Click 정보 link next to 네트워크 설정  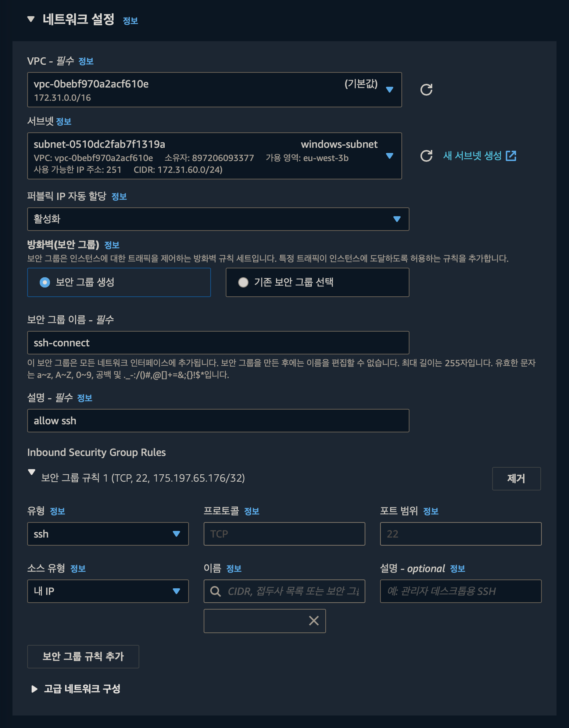(130, 21)
